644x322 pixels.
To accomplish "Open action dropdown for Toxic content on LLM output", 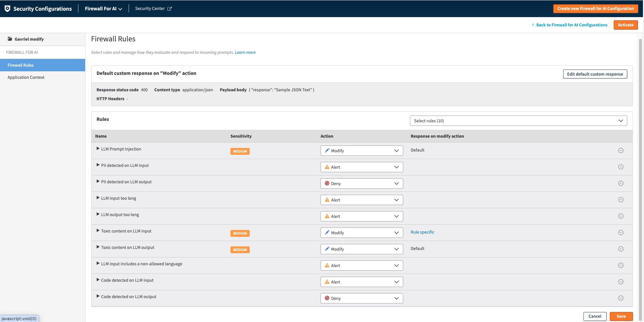I will [x=362, y=249].
